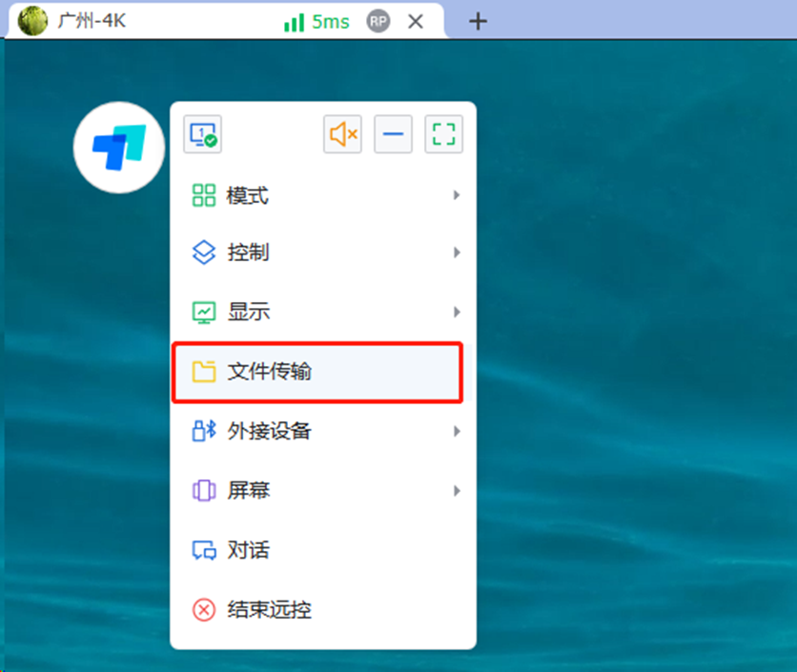Click the 对话 chat bubble icon

point(203,550)
